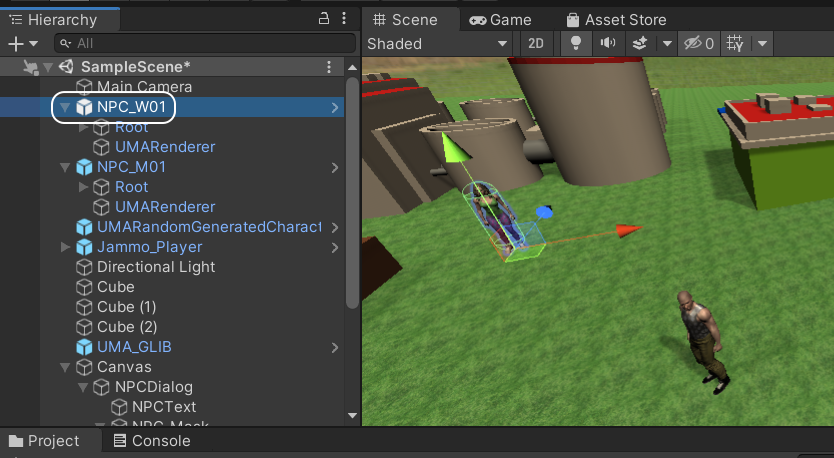Click the Hierarchy panel lock icon
Screen dimensions: 834x458
[x=323, y=19]
